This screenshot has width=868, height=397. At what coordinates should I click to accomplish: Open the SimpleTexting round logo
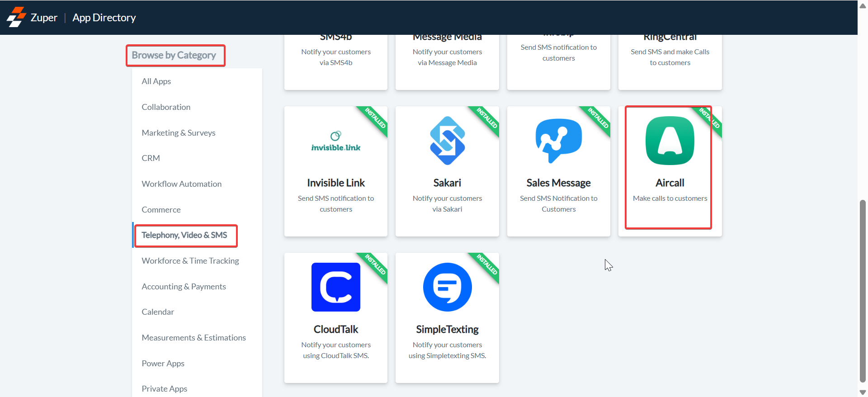tap(447, 287)
